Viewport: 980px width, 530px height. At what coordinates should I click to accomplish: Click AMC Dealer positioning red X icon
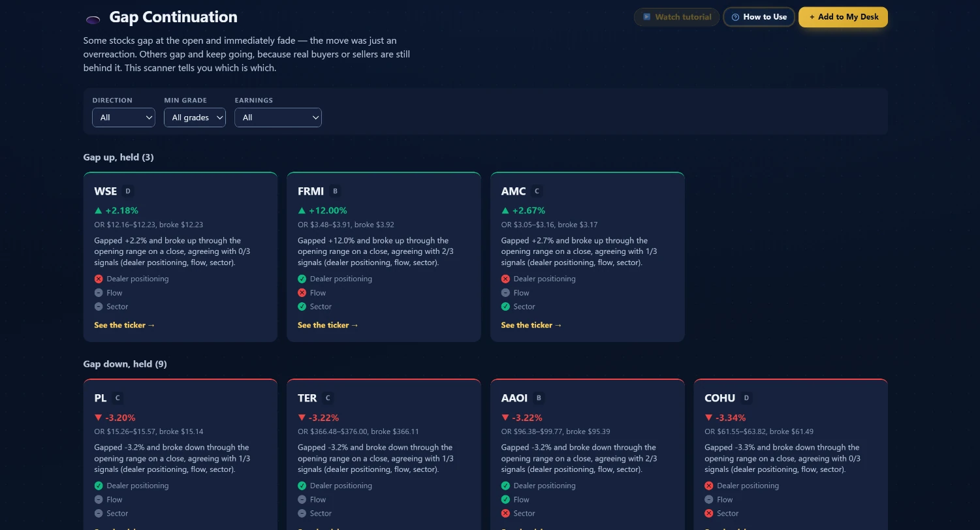point(505,279)
